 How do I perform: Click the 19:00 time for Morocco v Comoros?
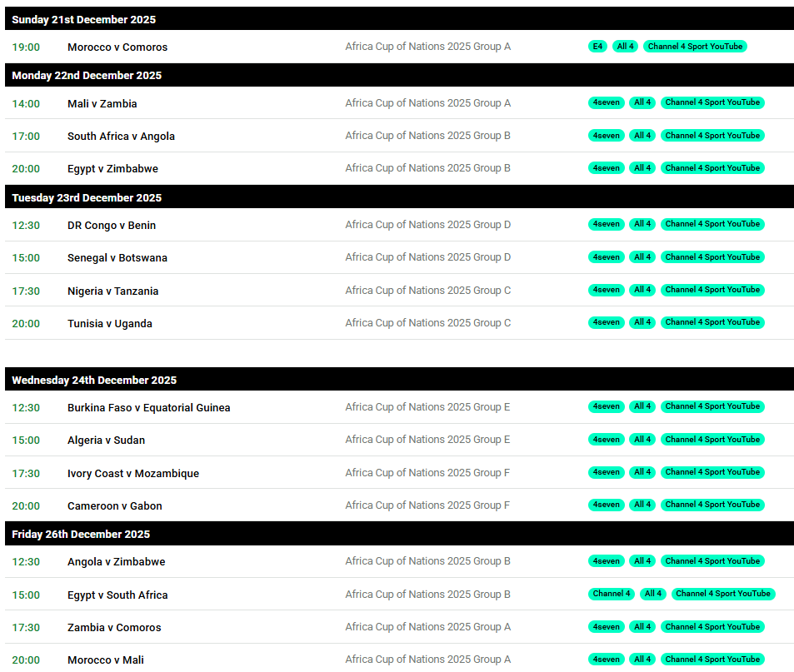pyautogui.click(x=26, y=47)
